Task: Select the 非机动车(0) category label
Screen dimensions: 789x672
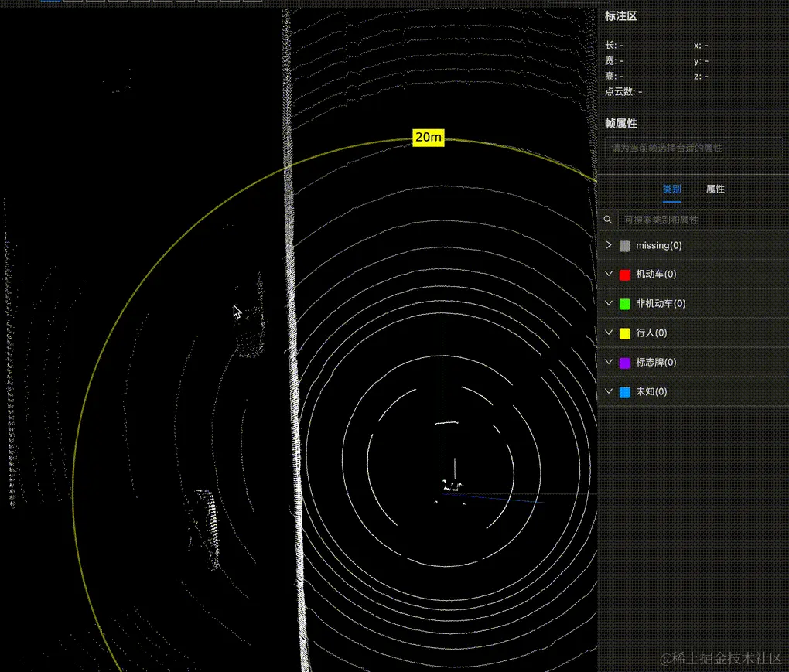Action: click(x=661, y=303)
